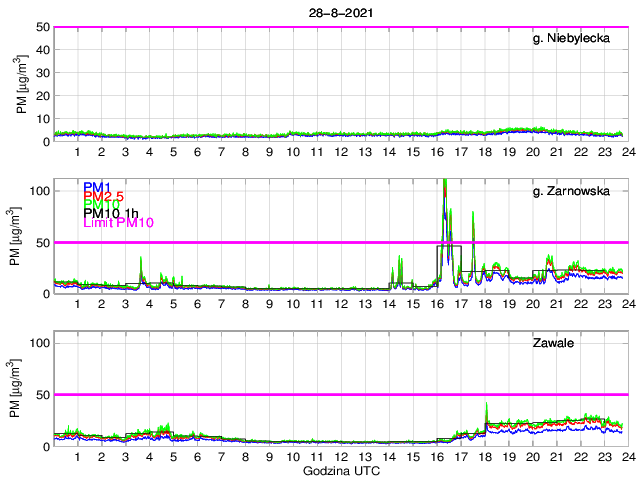Image resolution: width=640 pixels, height=480 pixels.
Task: Click the hour 18 spike in the Zawale chart
Action: pyautogui.click(x=486, y=404)
